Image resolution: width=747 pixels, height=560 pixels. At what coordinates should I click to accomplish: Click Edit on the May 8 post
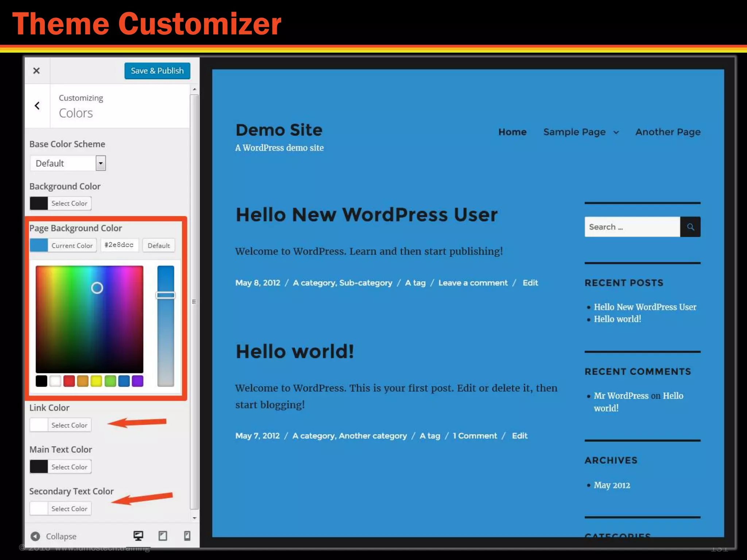tap(530, 283)
